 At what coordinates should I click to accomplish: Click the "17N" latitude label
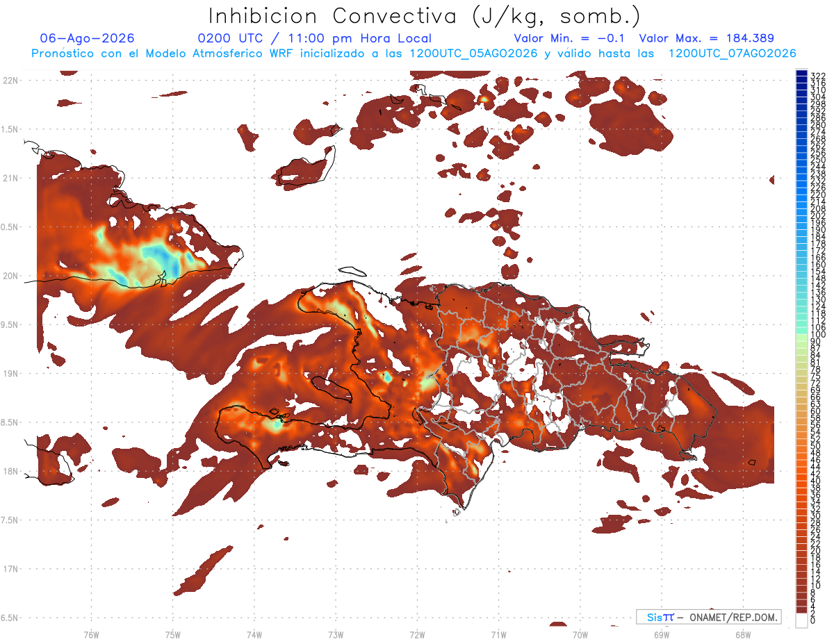pos(10,569)
